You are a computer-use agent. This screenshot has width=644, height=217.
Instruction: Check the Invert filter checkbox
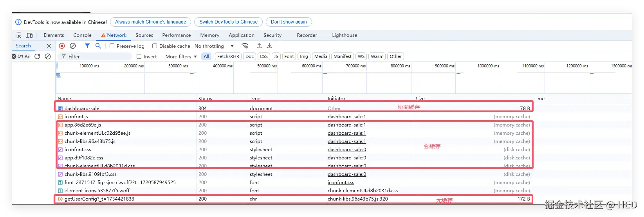click(x=139, y=56)
